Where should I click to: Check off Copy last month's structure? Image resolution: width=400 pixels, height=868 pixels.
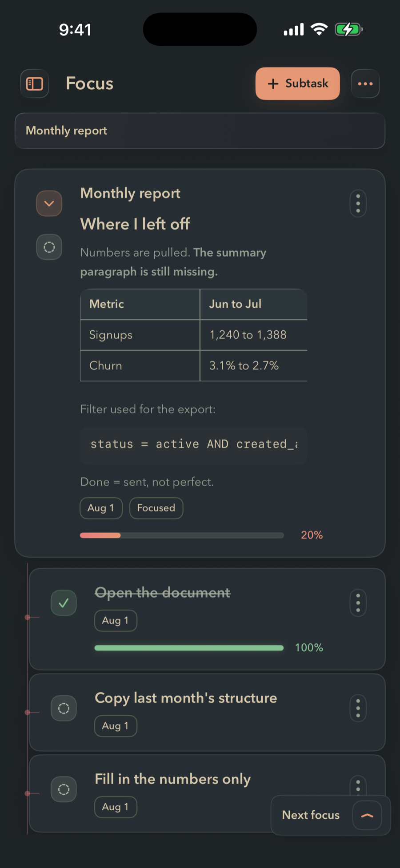click(x=64, y=708)
